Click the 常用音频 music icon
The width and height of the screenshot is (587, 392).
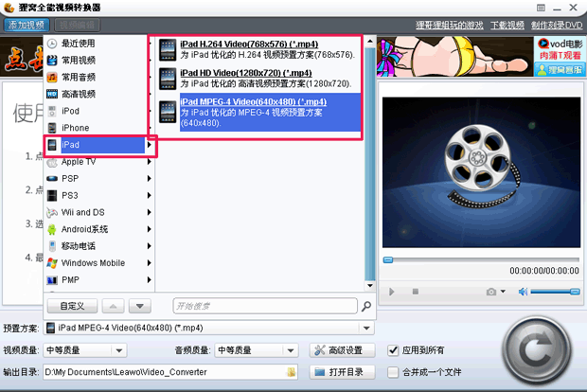point(52,77)
